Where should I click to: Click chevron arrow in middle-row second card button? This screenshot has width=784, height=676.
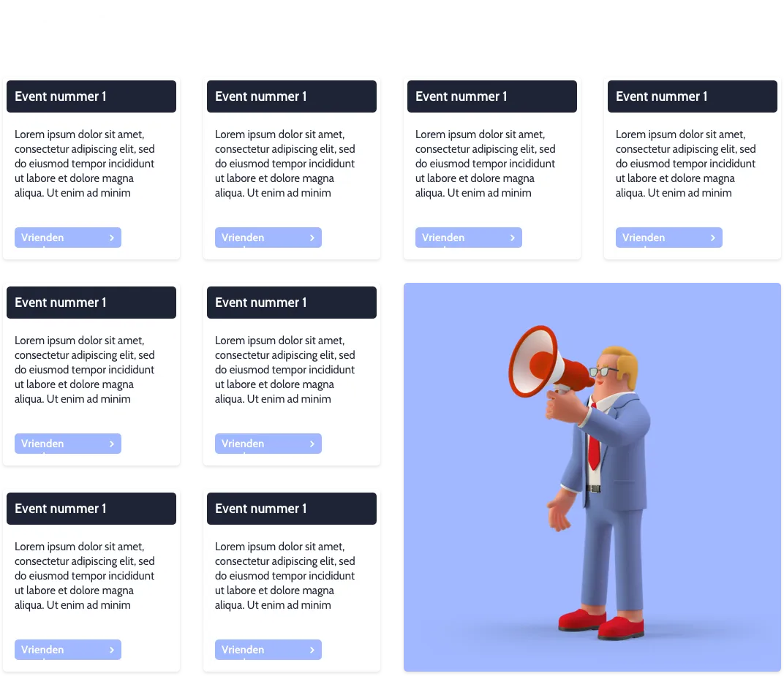312,444
